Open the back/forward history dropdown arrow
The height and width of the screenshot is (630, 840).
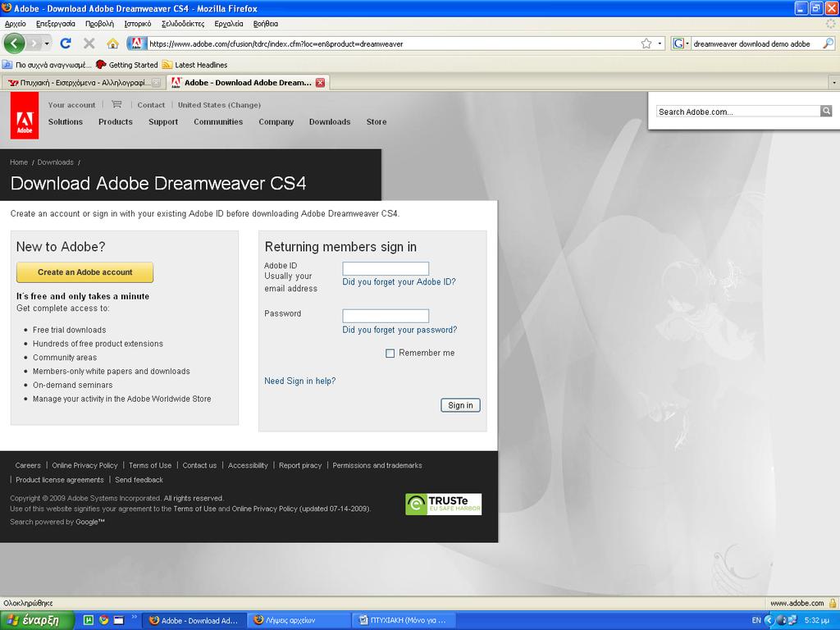pos(47,43)
